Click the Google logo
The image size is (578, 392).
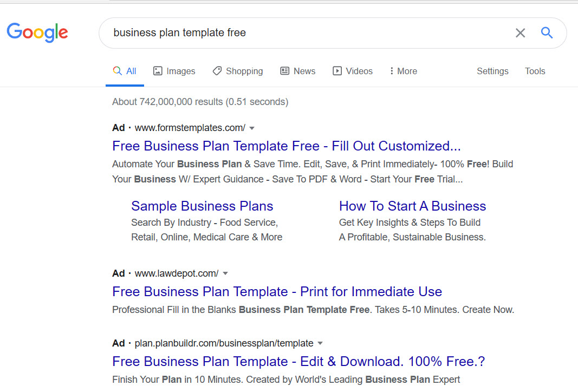(x=37, y=32)
